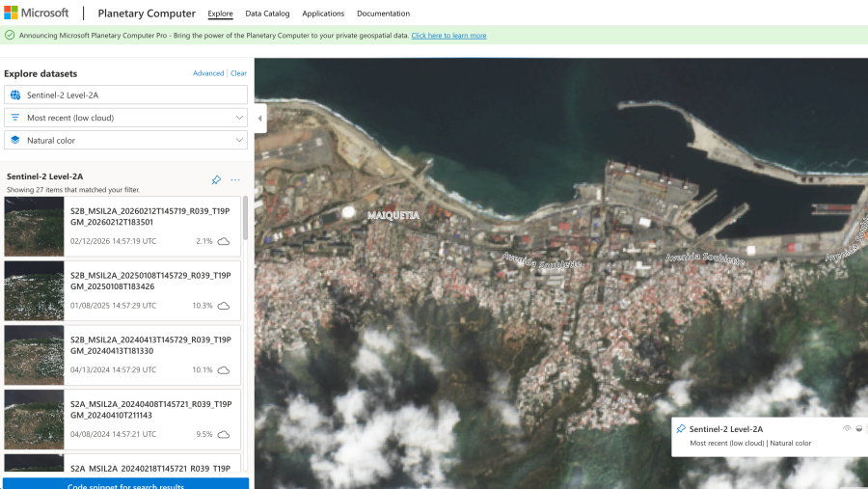Open the three-dots options menu for results
Image resolution: width=868 pixels, height=489 pixels.
(235, 180)
